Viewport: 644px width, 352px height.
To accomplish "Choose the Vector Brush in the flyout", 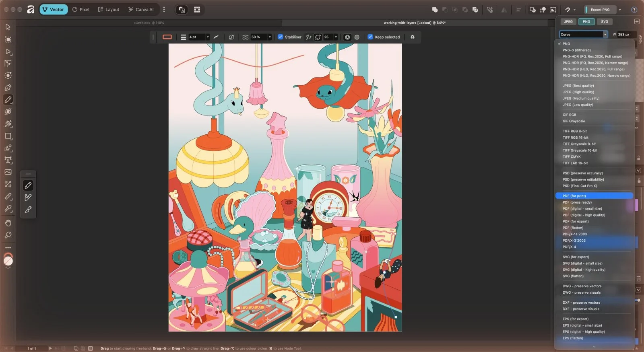I will (28, 197).
